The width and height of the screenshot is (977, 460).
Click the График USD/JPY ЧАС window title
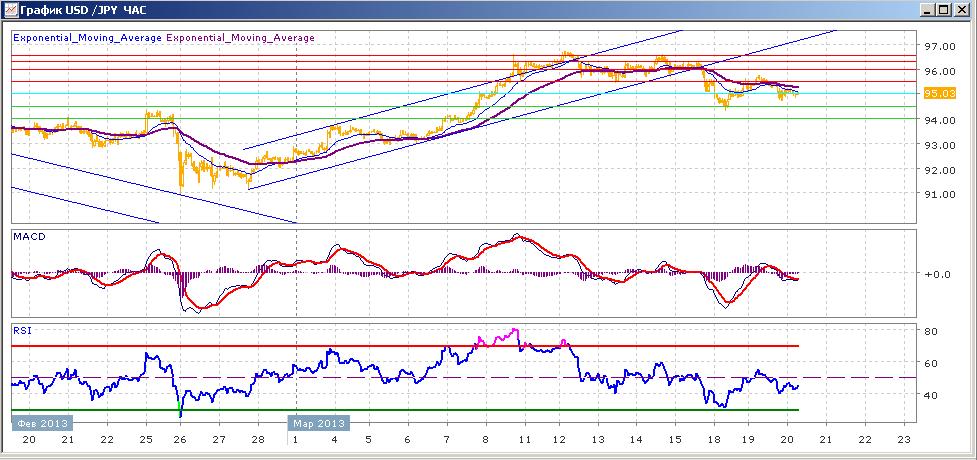[84, 10]
